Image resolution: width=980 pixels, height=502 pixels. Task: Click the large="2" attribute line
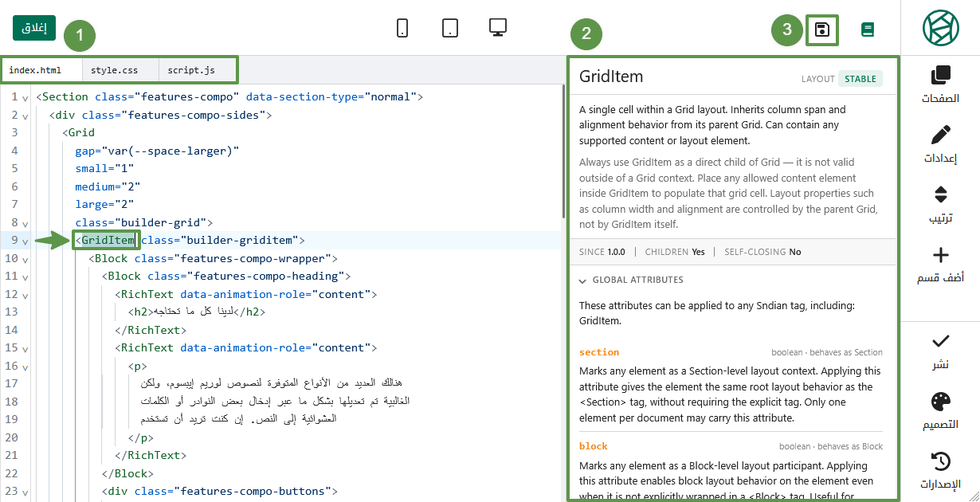105,204
